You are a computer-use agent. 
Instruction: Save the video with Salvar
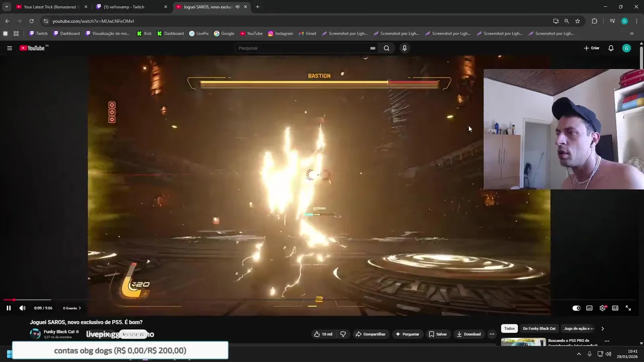(x=438, y=334)
